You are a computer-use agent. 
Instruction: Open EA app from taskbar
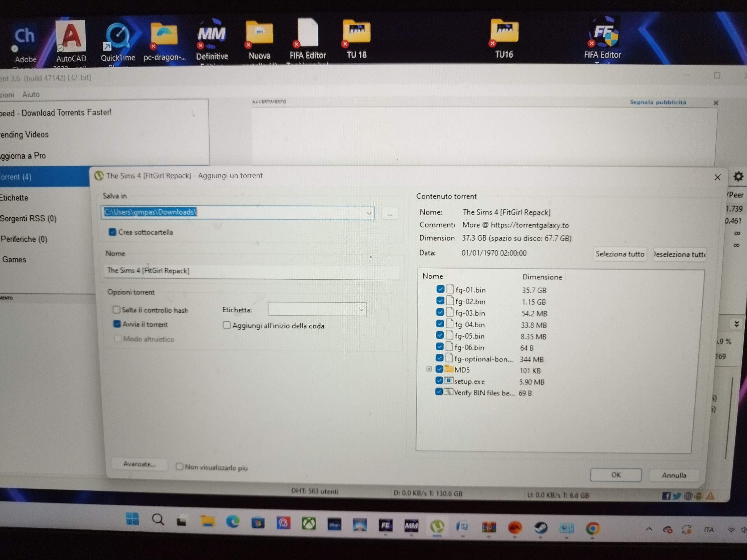[x=515, y=527]
